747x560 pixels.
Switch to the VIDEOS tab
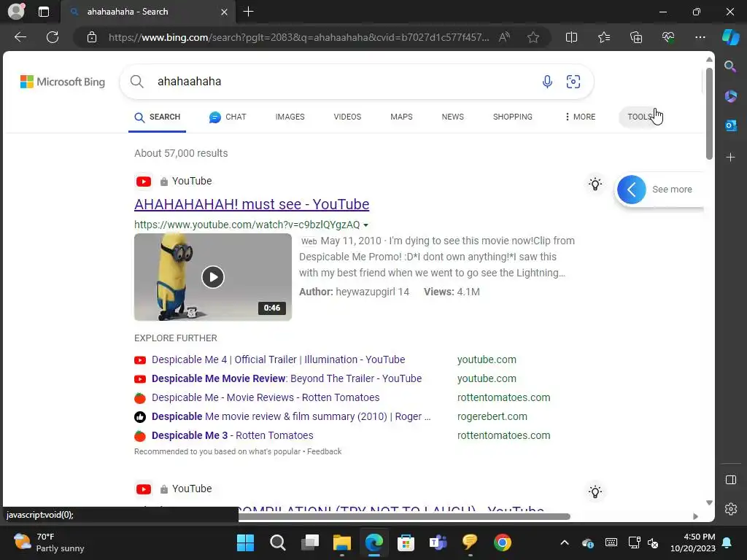(347, 117)
